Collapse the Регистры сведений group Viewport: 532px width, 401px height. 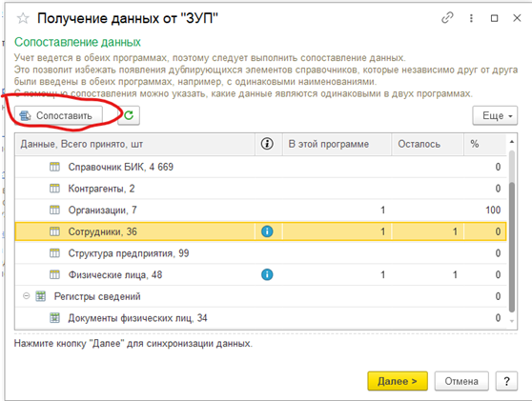pos(26,296)
